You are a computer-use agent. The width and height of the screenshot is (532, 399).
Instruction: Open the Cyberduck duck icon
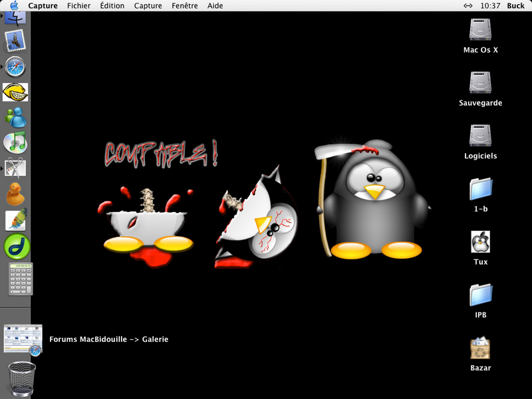point(15,194)
